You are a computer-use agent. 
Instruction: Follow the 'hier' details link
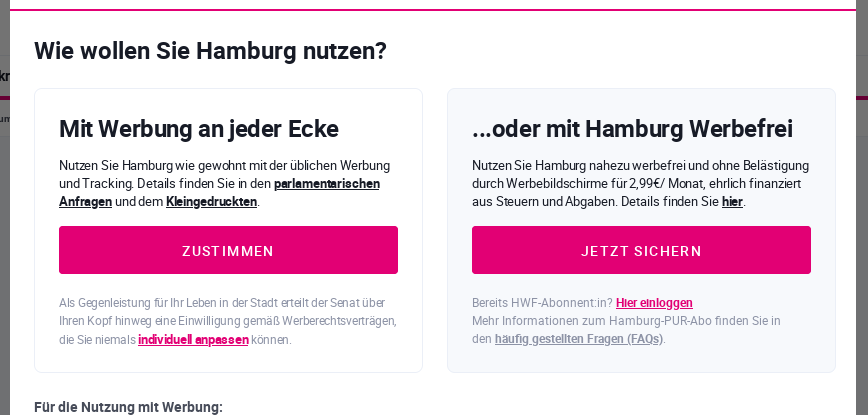pyautogui.click(x=732, y=201)
